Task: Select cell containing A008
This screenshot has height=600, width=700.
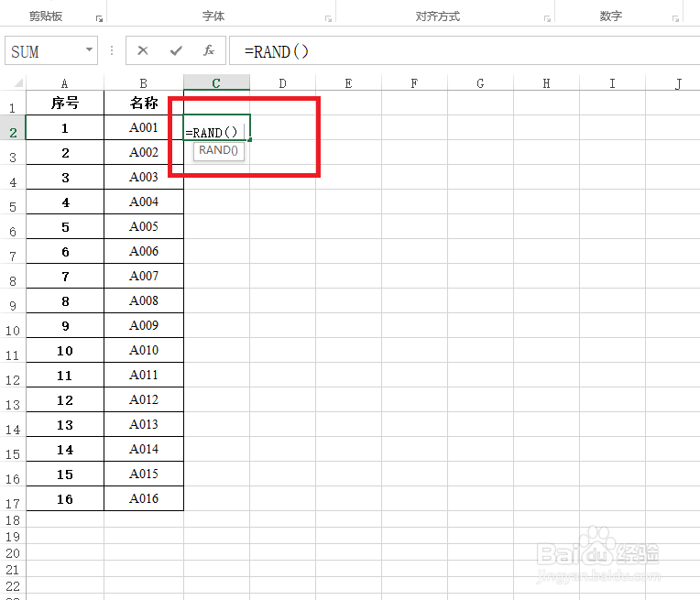Action: [x=144, y=300]
